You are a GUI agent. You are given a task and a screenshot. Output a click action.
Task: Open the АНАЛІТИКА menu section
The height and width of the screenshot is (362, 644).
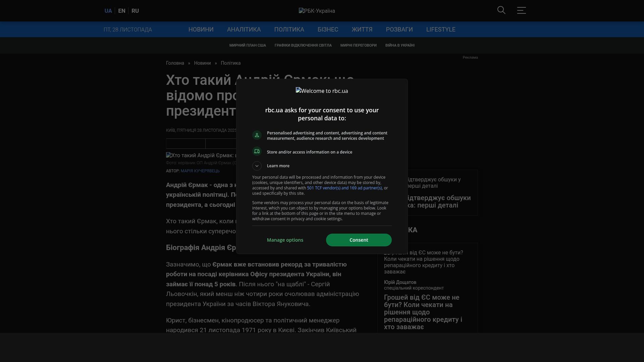click(x=244, y=29)
